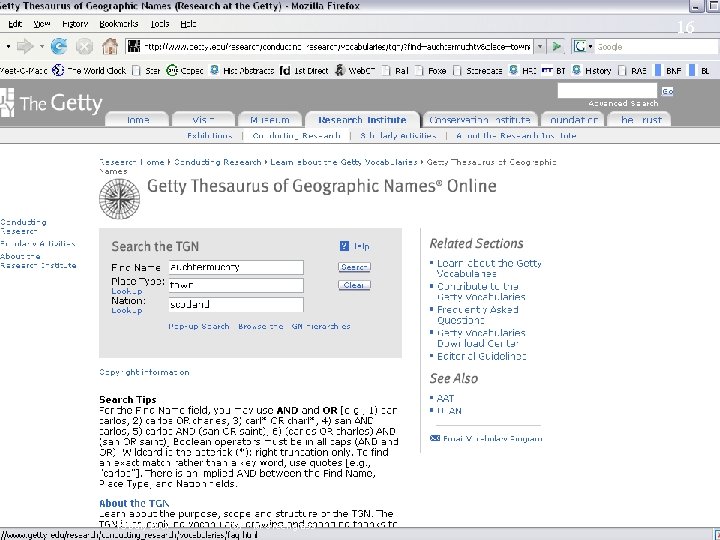Open the Star bookmark
The width and height of the screenshot is (720, 540).
[x=146, y=71]
